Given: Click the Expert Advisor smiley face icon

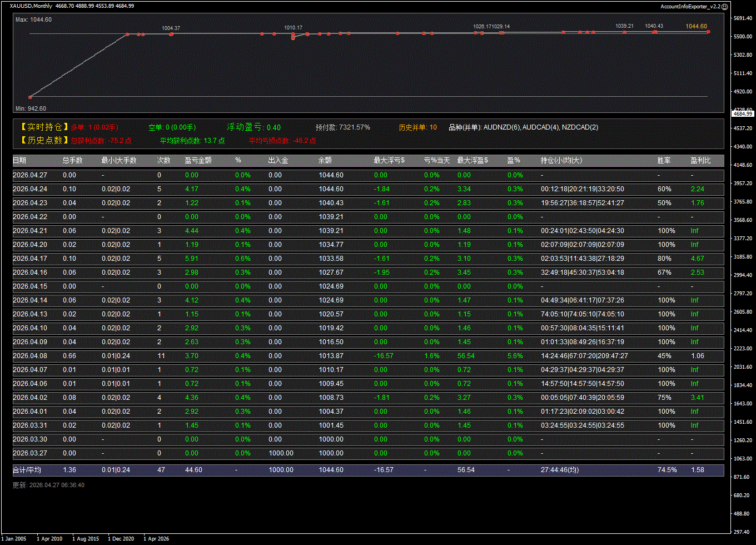Looking at the screenshot, I should pos(724,6).
